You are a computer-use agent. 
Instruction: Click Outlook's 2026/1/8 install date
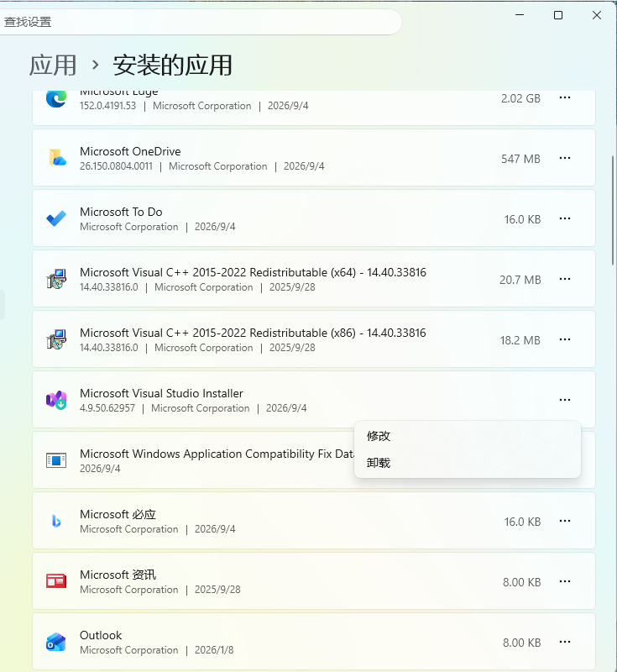pyautogui.click(x=214, y=650)
